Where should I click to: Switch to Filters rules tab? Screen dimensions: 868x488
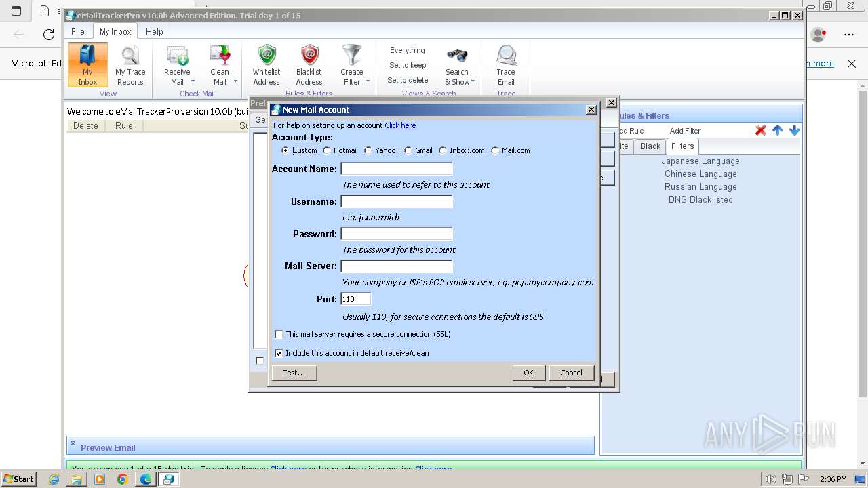click(683, 146)
